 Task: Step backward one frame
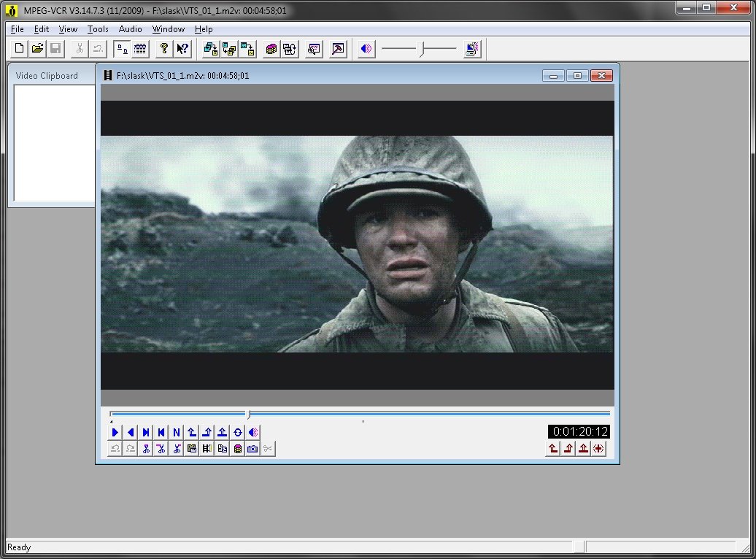[161, 432]
